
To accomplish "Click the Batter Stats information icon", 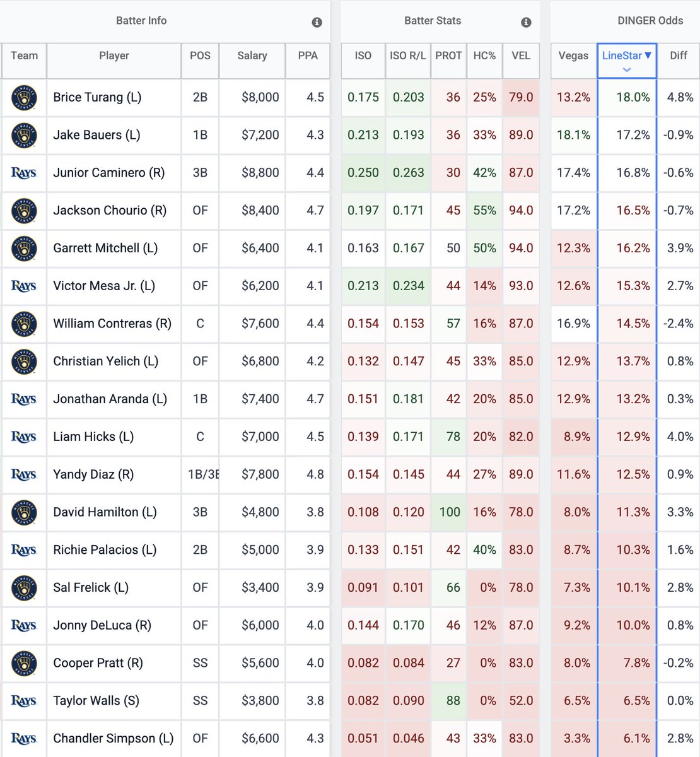I will click(x=526, y=22).
